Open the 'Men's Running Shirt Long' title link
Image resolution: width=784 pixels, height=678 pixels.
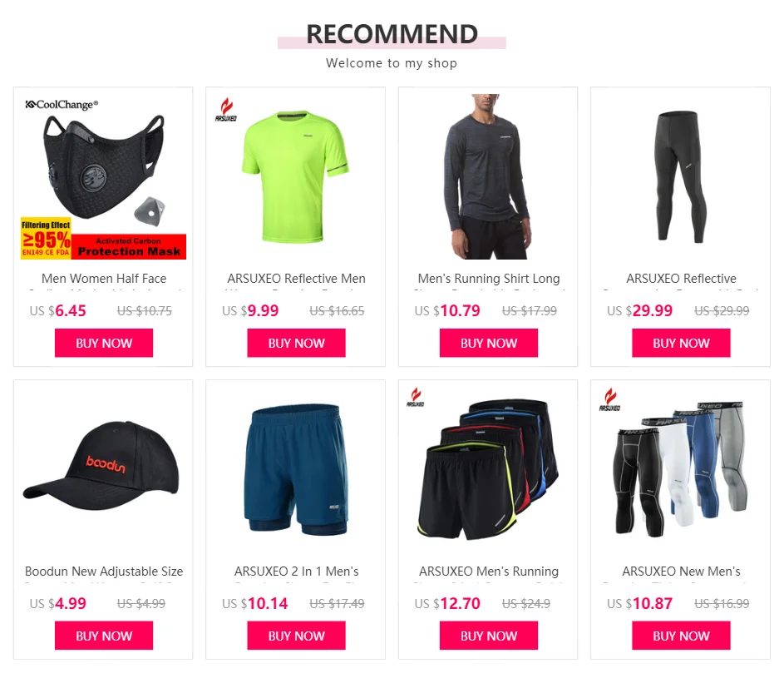click(x=489, y=279)
